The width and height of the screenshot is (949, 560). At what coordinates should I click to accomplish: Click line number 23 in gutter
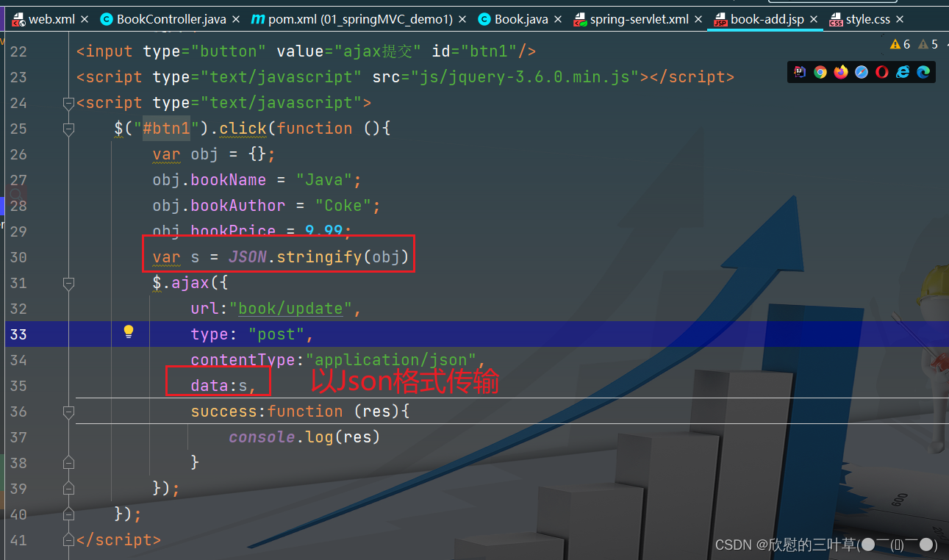point(18,77)
